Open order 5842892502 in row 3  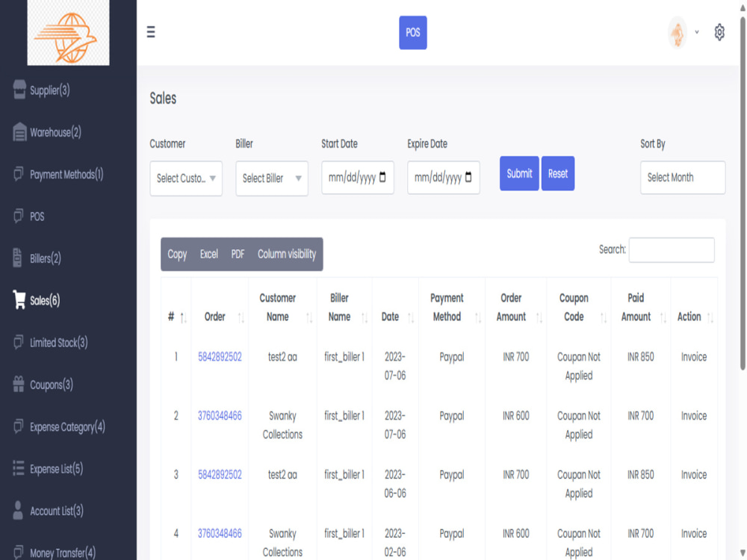[220, 475]
